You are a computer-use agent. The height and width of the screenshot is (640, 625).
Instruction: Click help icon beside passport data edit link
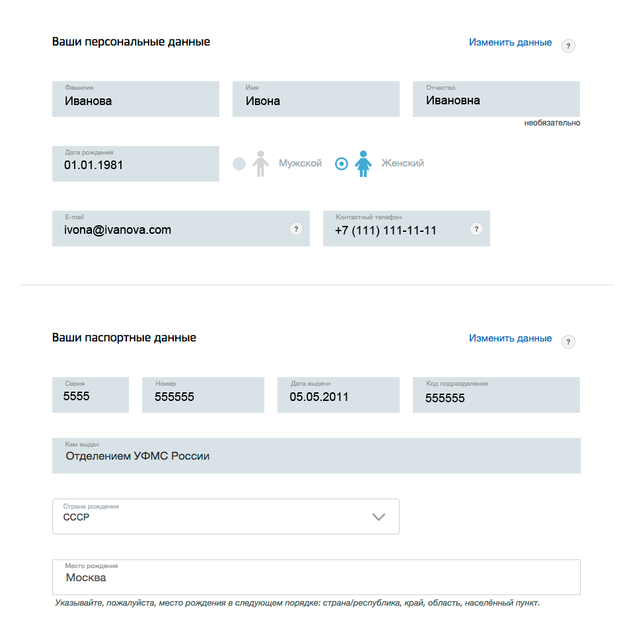[568, 342]
